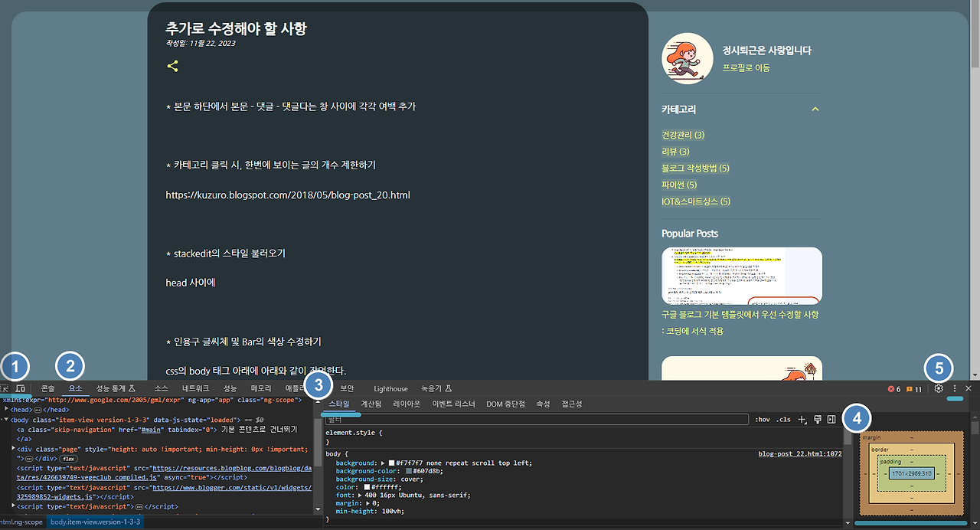The image size is (980, 530).
Task: Click the styles 필터 input field
Action: 536,419
